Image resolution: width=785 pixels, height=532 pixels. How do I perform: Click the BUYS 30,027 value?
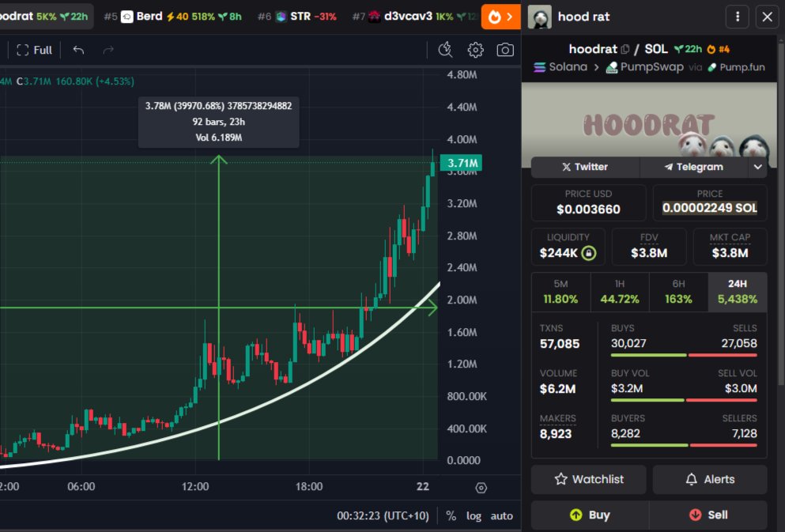[628, 343]
